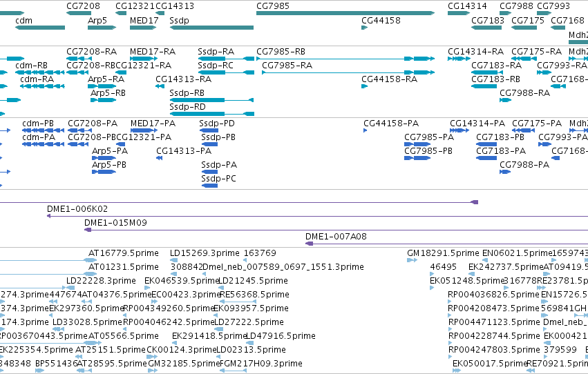Select the CG7985-RA transcript label
This screenshot has height=374, width=588.
[x=287, y=65]
